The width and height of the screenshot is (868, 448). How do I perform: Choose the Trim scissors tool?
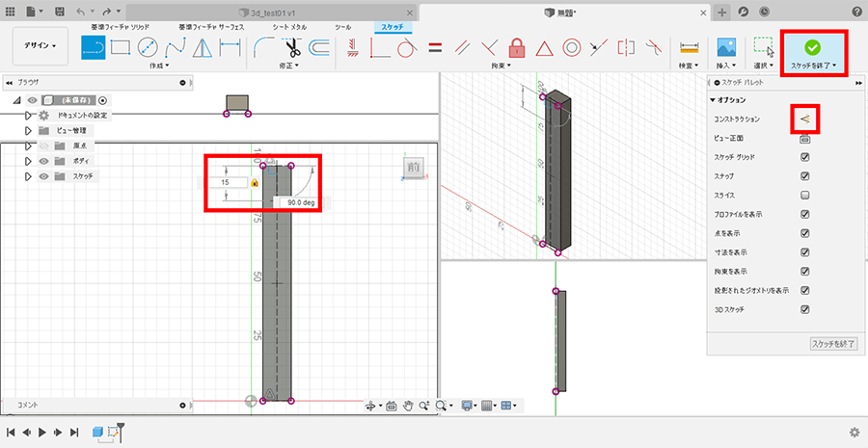pyautogui.click(x=290, y=46)
